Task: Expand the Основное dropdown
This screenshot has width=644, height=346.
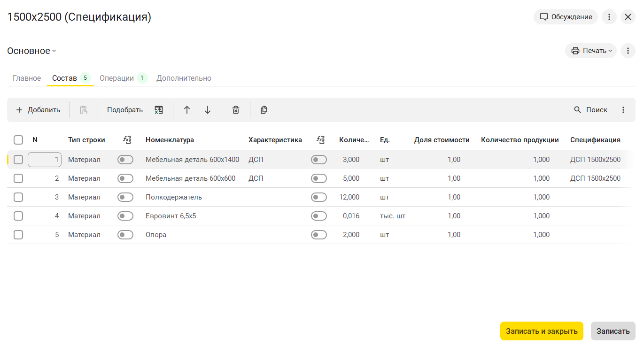Action: click(31, 51)
